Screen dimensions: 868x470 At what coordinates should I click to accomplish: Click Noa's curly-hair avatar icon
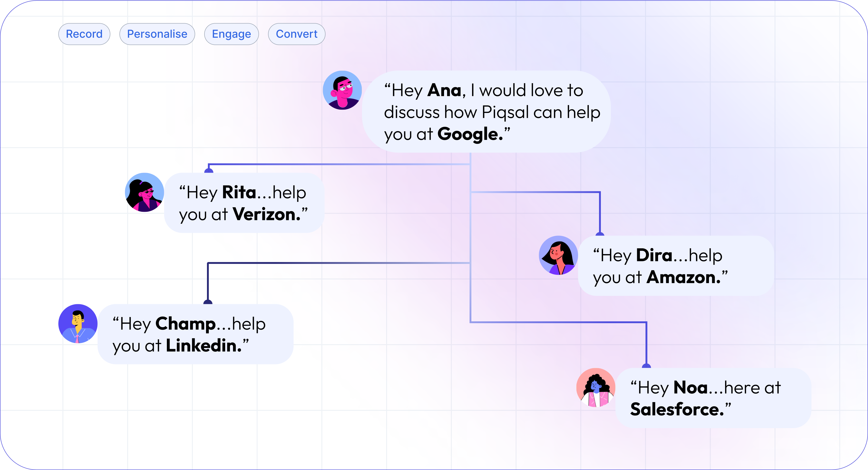596,387
